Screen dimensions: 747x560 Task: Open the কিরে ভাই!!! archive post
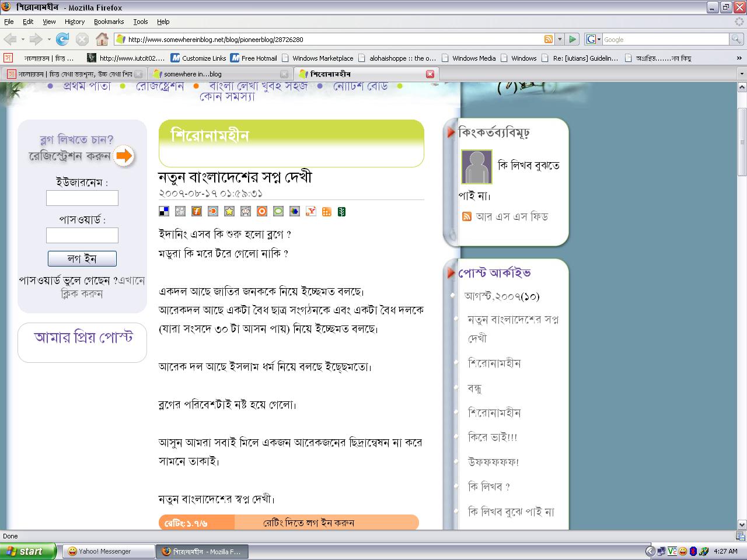pos(493,437)
